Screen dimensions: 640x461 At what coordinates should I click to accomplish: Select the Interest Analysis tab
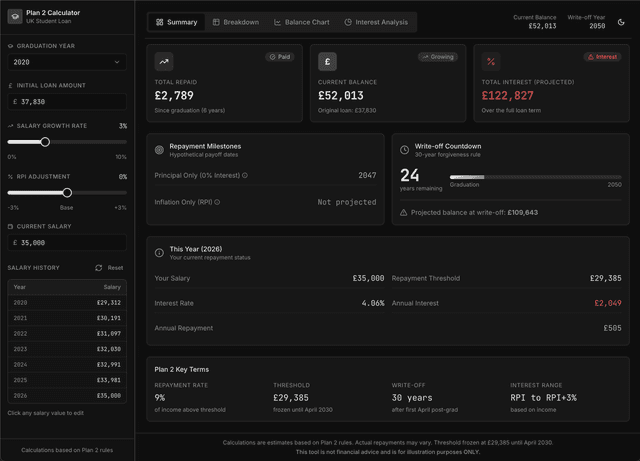click(x=376, y=22)
